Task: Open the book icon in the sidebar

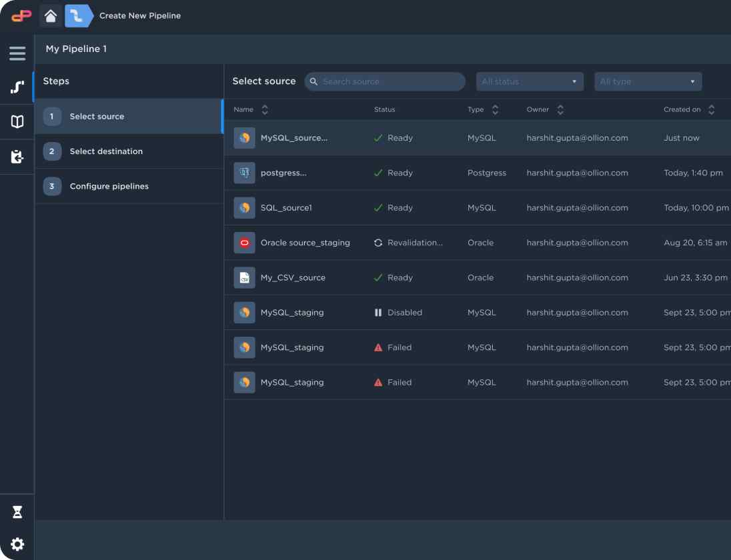Action: point(17,121)
